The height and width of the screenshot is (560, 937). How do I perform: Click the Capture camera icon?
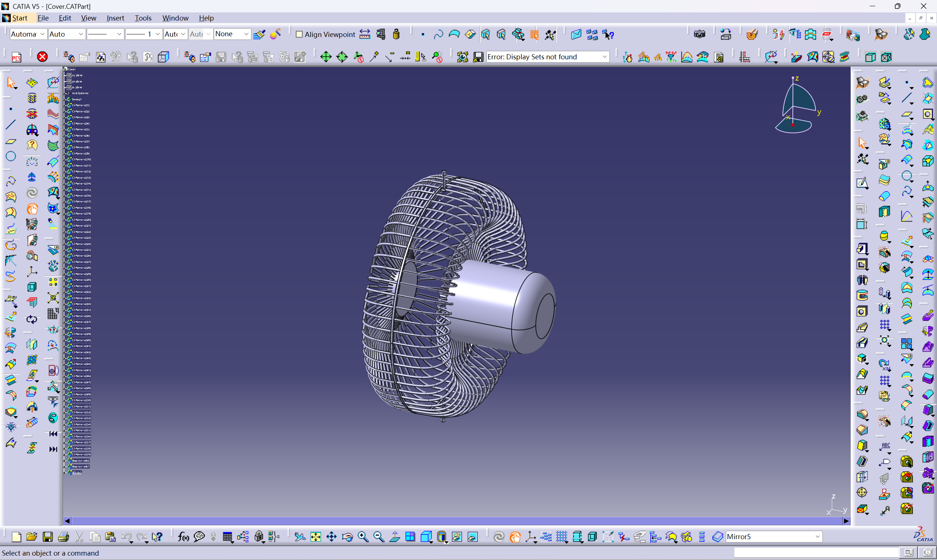tap(699, 34)
